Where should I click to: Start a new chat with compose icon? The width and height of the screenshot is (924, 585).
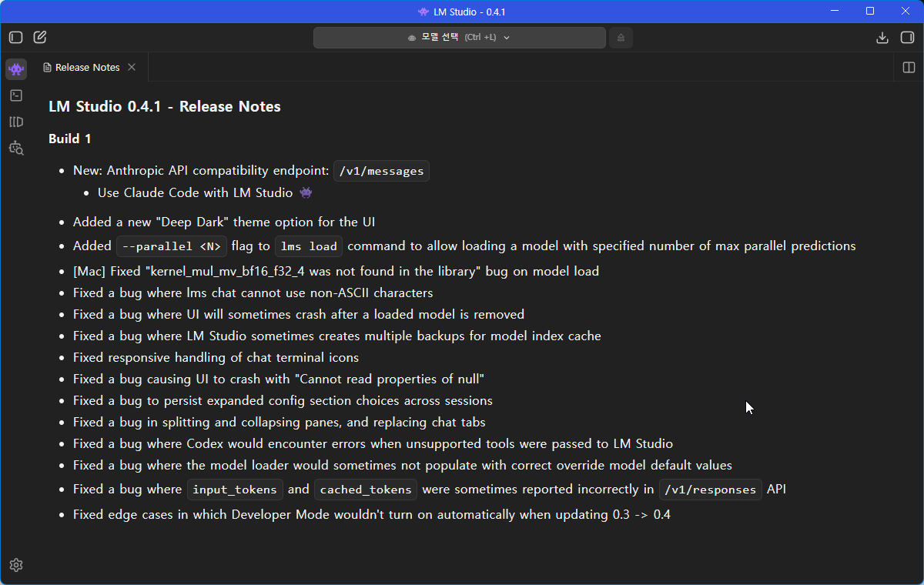coord(40,37)
